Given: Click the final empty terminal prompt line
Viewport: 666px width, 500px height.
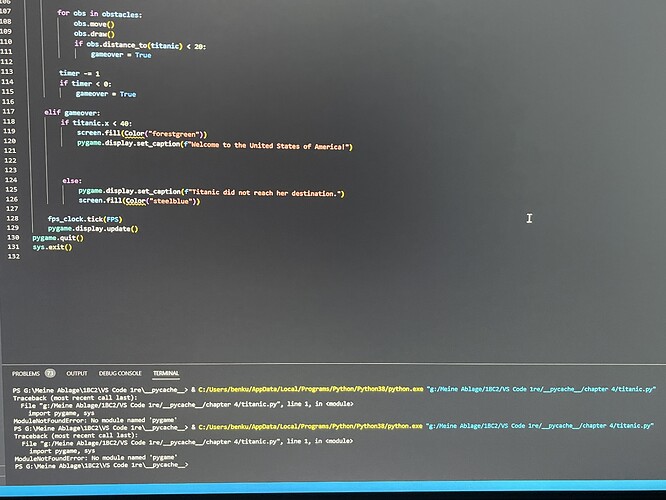Looking at the screenshot, I should 101,465.
